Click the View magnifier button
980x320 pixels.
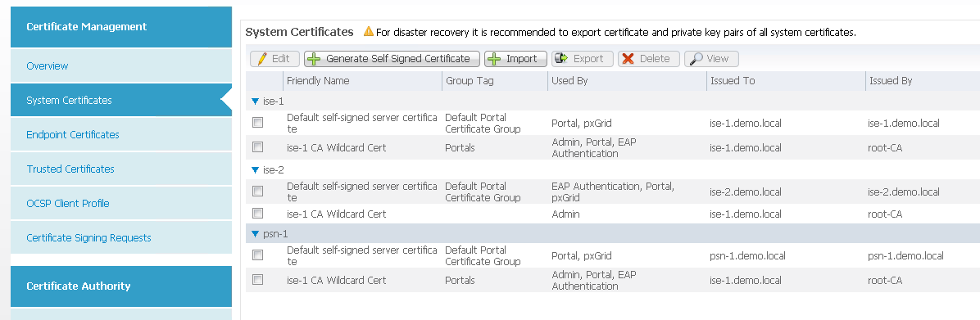point(711,59)
